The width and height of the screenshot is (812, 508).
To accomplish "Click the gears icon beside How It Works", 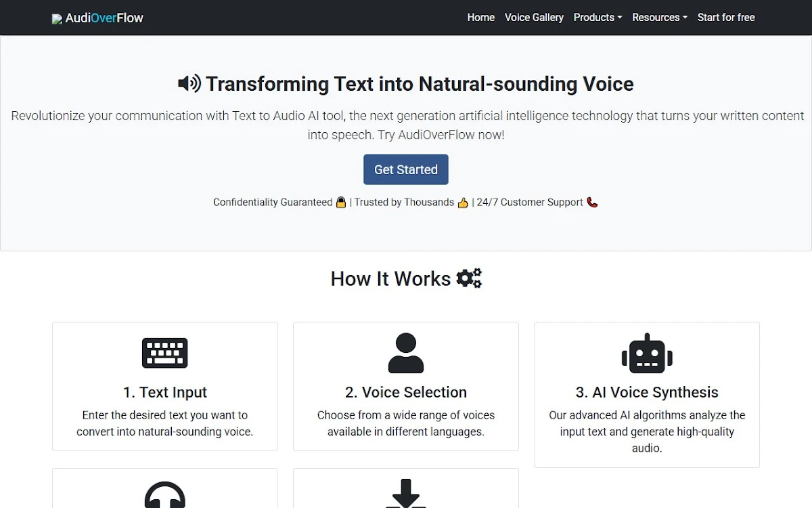I will coord(469,278).
